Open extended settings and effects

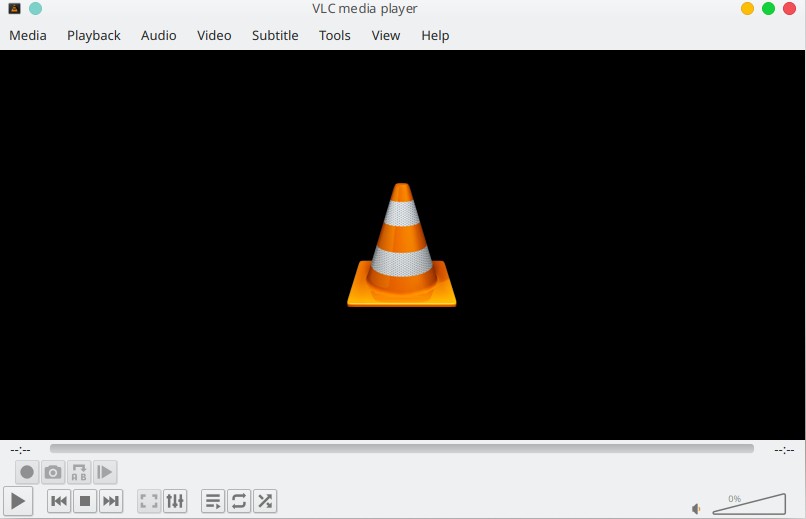(x=175, y=501)
